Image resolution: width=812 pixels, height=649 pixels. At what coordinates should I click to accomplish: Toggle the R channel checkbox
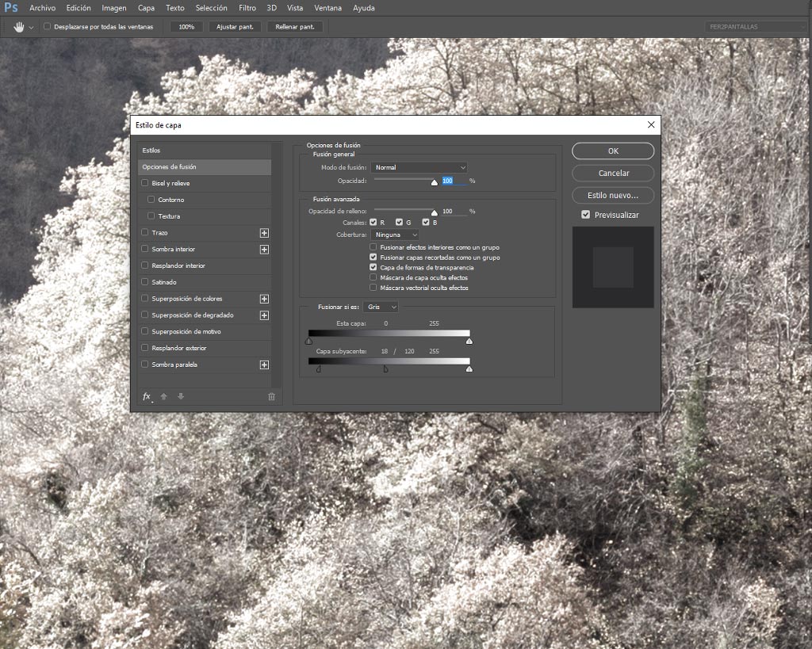coord(373,222)
